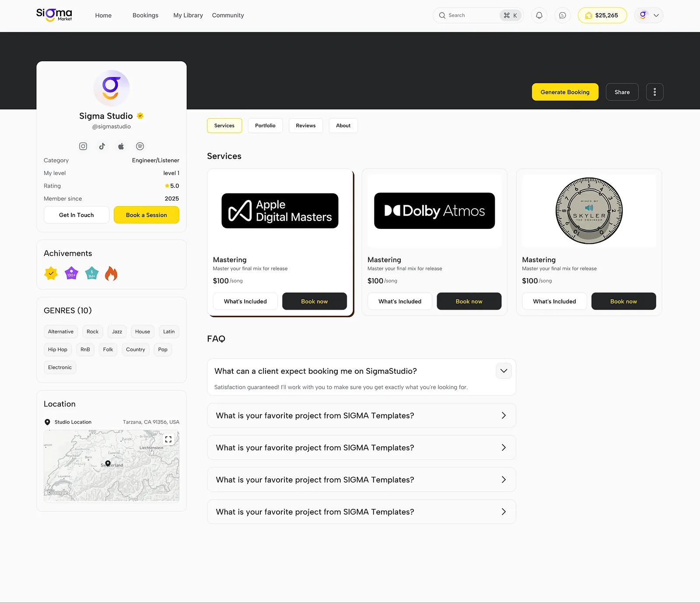This screenshot has width=700, height=603.
Task: Expand the second FAQ about SIGMA Templates
Action: [361, 416]
